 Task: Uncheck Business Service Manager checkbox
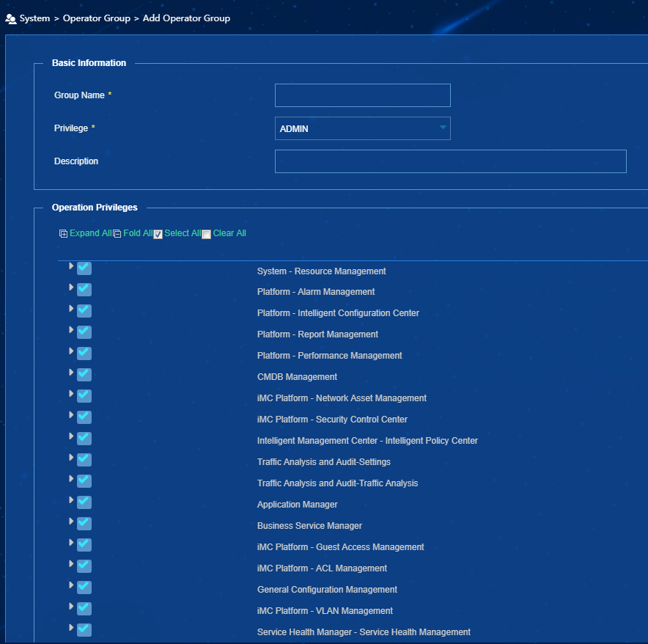click(84, 523)
